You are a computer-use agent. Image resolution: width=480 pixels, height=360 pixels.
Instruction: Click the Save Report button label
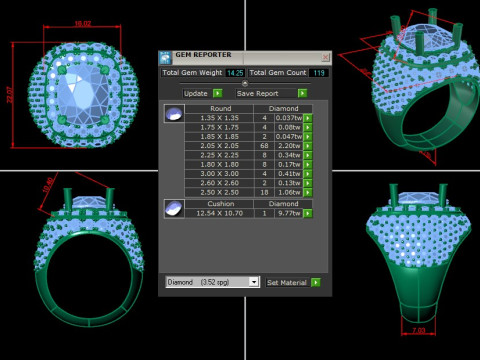(x=257, y=93)
